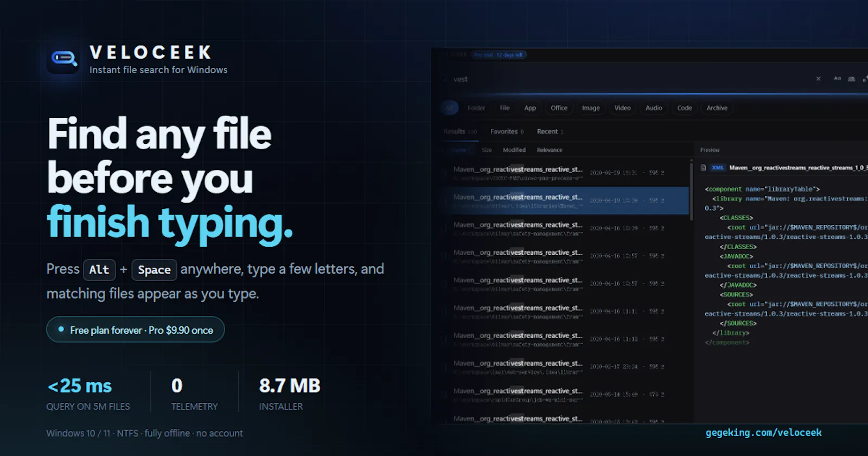The width and height of the screenshot is (868, 456).
Task: Filter results by Folder
Action: point(476,108)
